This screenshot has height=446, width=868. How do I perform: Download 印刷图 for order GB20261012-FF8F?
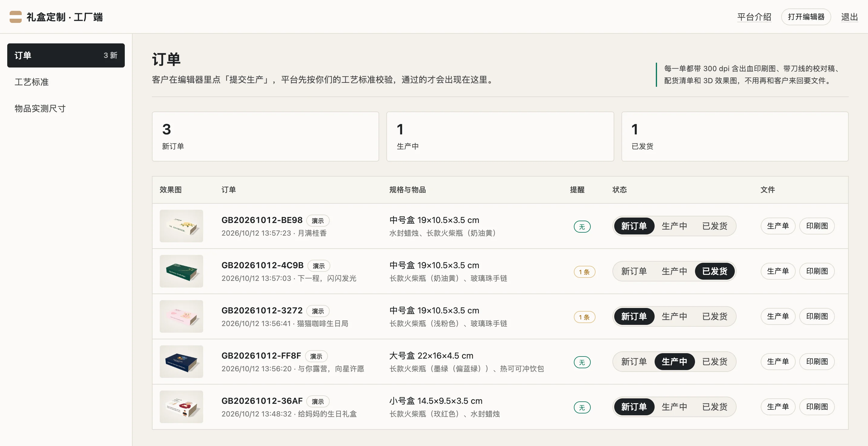tap(817, 361)
